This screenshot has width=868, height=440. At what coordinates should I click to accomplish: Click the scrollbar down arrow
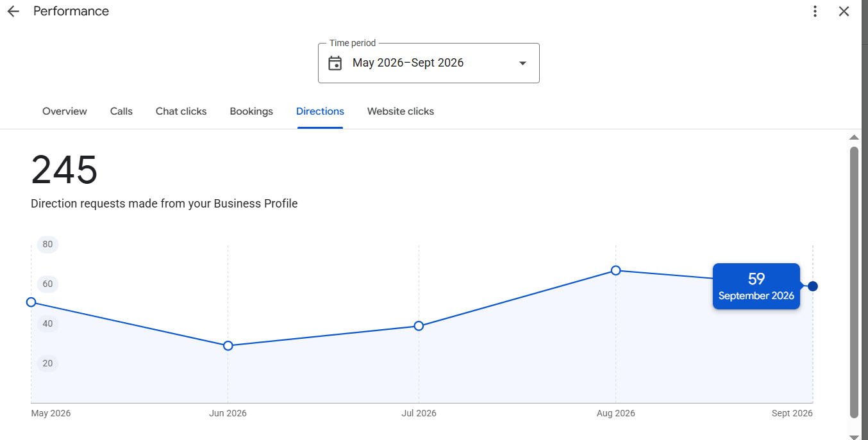click(x=854, y=436)
